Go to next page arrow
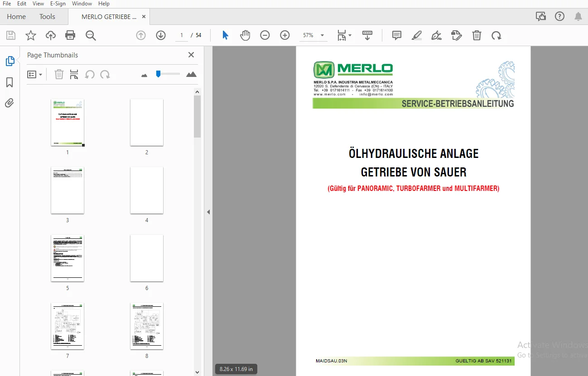The image size is (588, 376). point(161,35)
